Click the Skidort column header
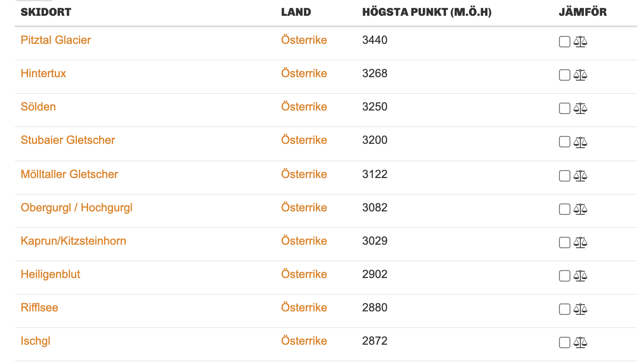The height and width of the screenshot is (364, 644). tap(46, 12)
